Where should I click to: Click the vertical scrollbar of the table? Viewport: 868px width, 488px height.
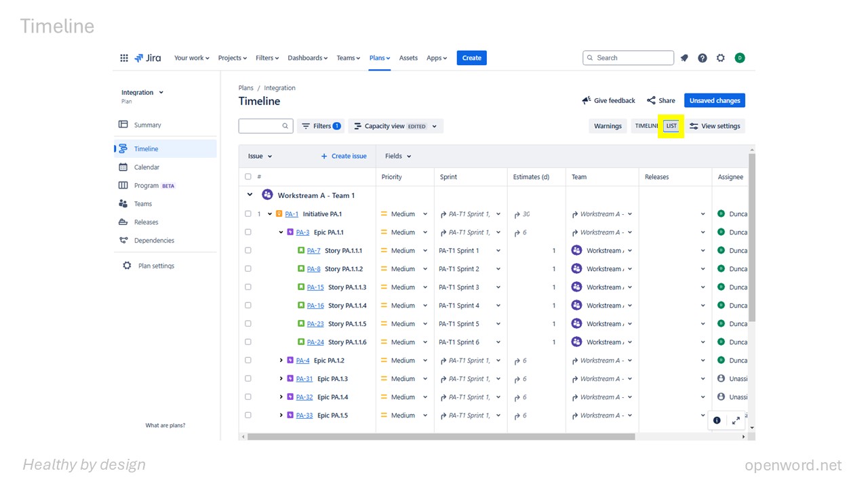click(x=752, y=237)
